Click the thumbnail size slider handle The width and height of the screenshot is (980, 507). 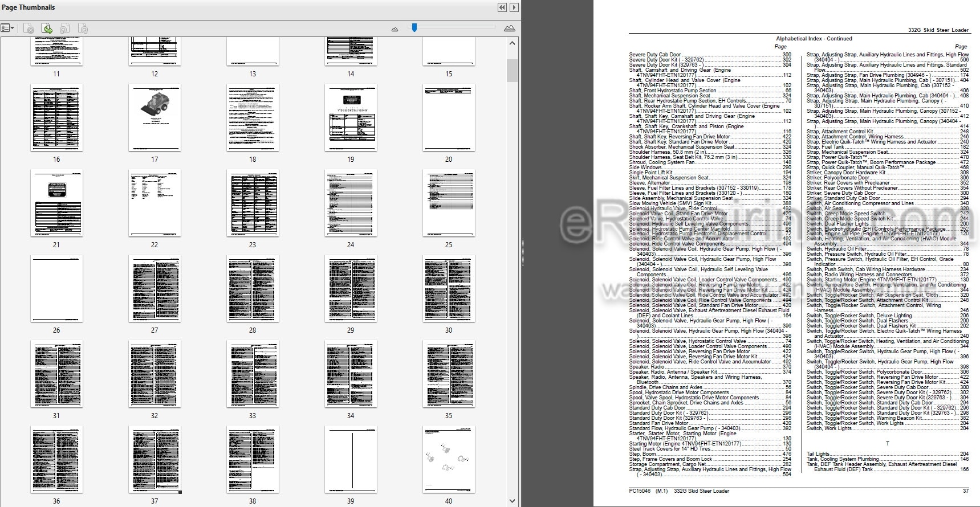pyautogui.click(x=414, y=27)
